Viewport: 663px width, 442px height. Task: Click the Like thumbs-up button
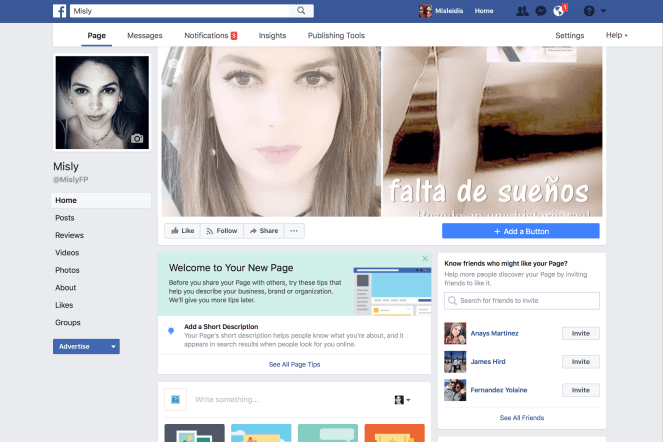coord(183,231)
